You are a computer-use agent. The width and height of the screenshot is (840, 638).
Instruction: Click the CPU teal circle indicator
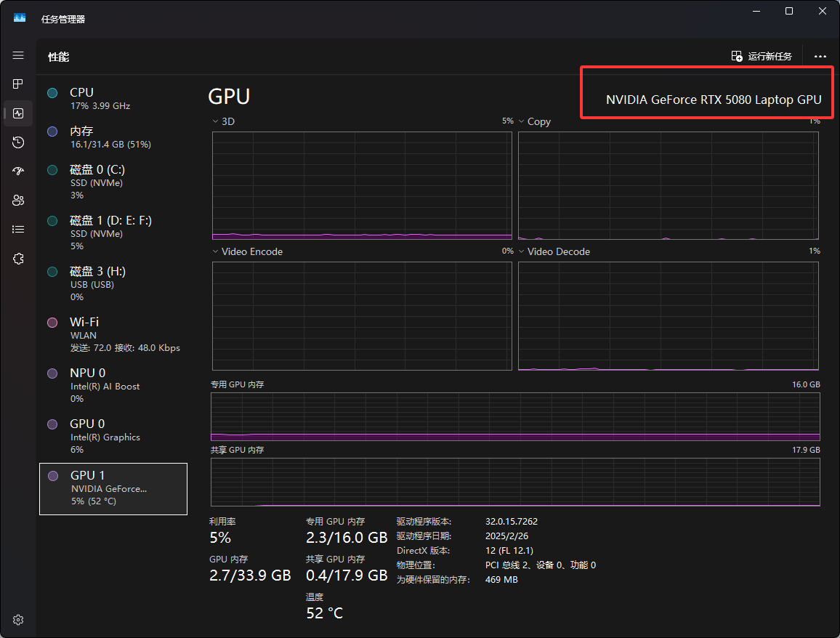coord(52,93)
